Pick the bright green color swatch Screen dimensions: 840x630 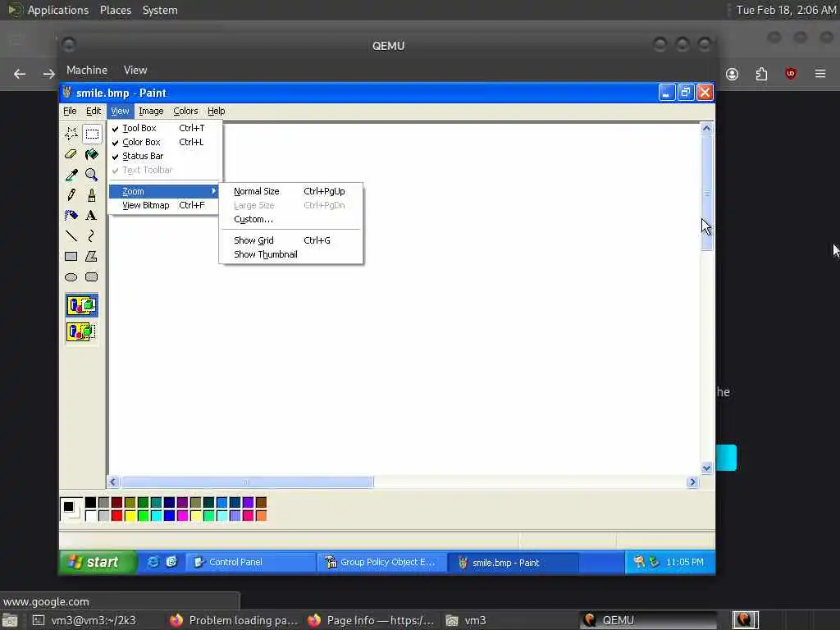coord(143,515)
